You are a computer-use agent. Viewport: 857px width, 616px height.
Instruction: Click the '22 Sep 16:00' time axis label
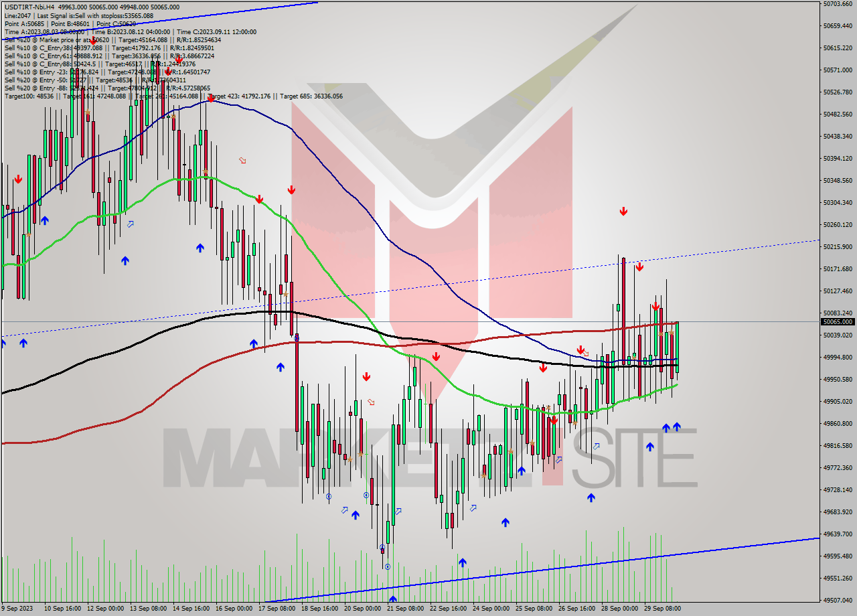[x=448, y=609]
